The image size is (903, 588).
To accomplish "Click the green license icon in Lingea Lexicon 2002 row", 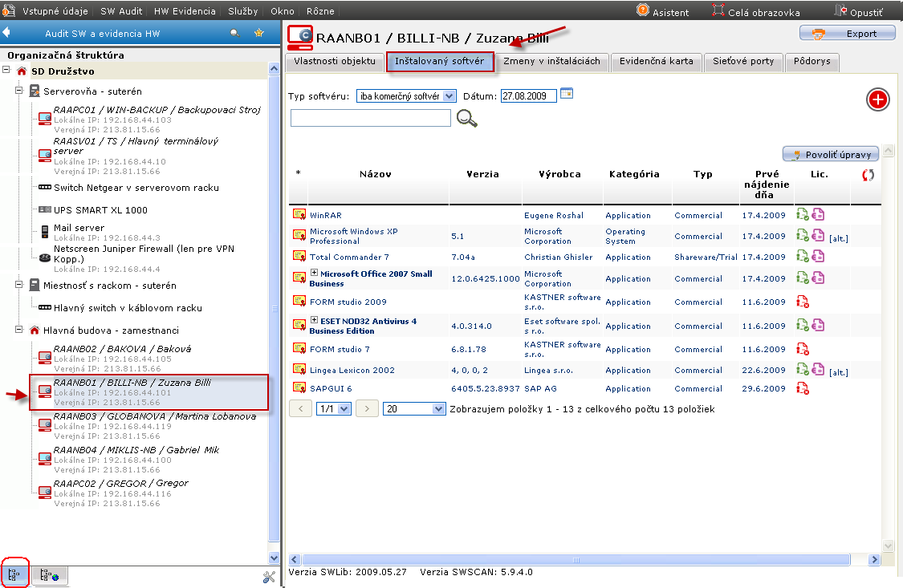I will [x=802, y=369].
